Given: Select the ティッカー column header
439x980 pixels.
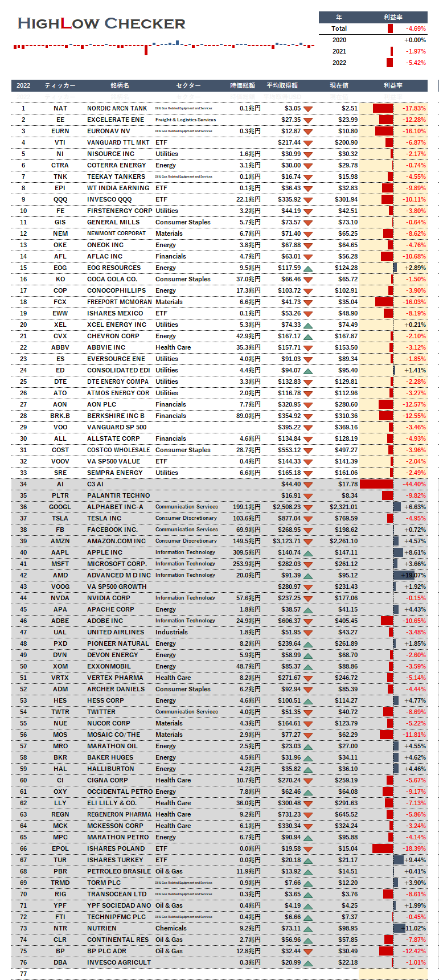Looking at the screenshot, I should click(60, 85).
